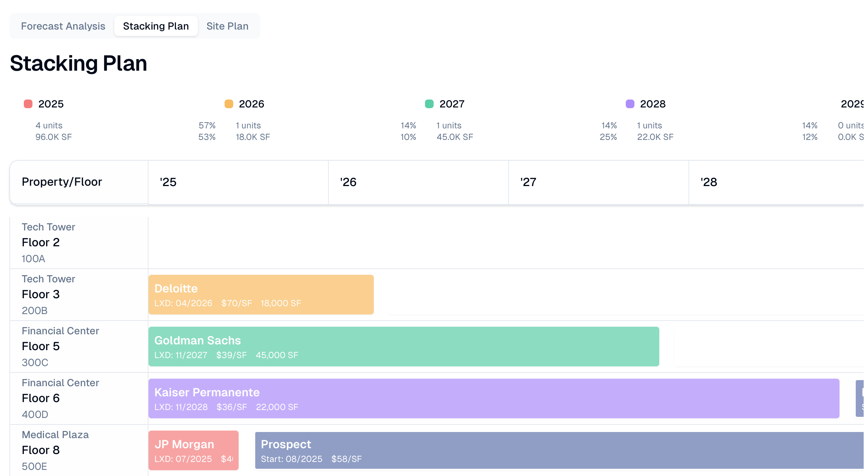Viewport: 868px width, 476px height.
Task: Click the vacant block after Goldman Sachs
Action: [x=769, y=347]
